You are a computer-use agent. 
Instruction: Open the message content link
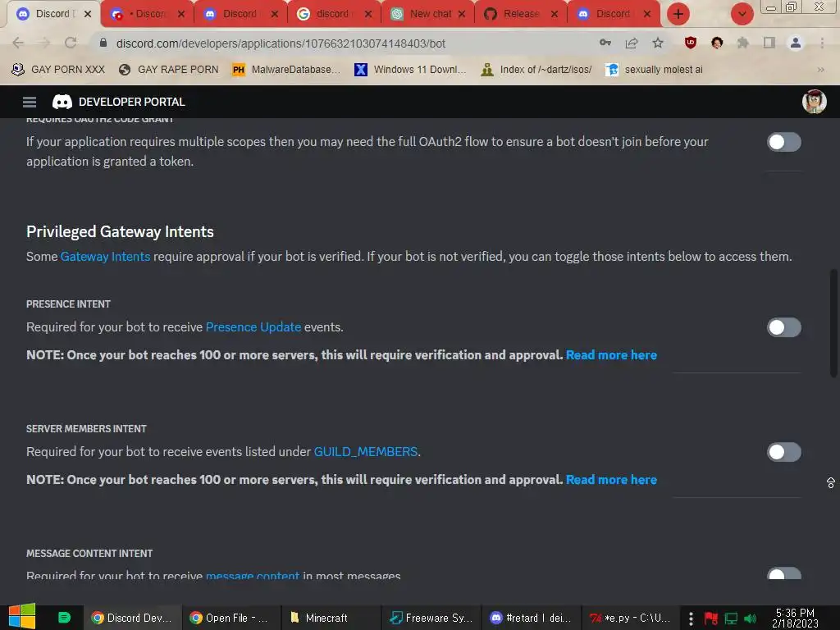point(253,576)
